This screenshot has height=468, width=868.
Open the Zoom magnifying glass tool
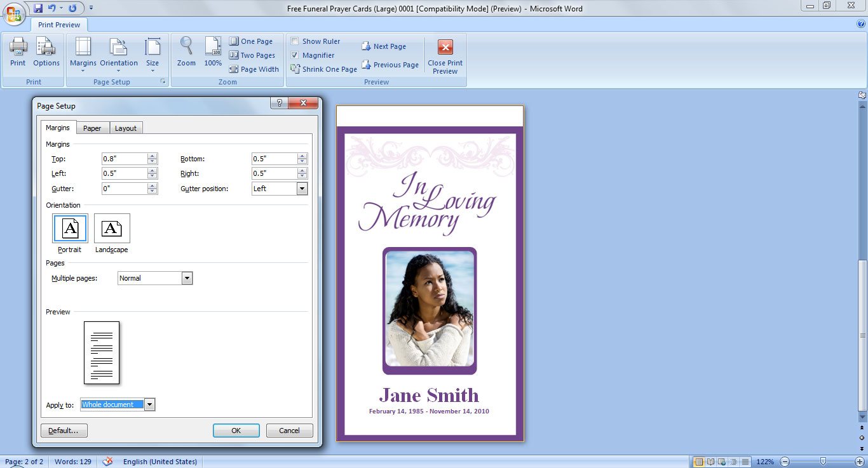click(x=186, y=52)
